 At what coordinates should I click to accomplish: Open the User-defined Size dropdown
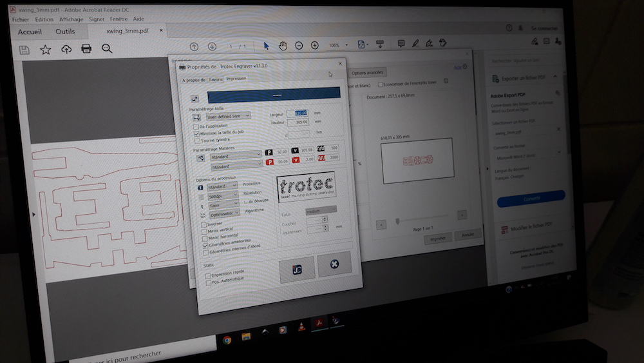click(228, 116)
